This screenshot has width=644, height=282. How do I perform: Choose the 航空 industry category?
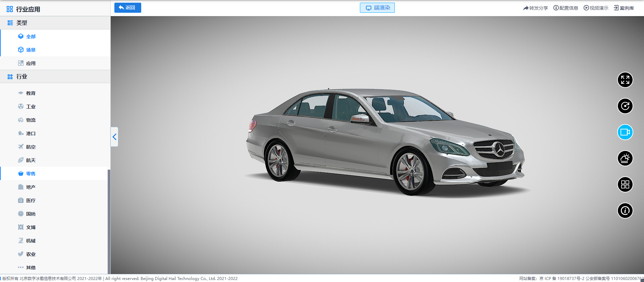(54, 147)
